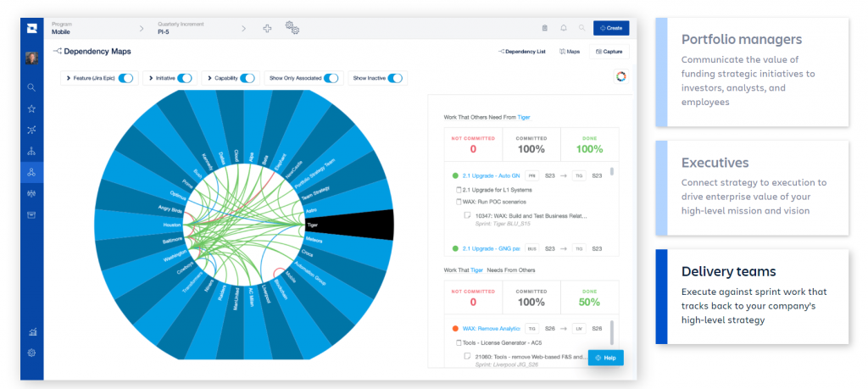
Task: Click the plus icon next to PI-5
Action: (267, 28)
